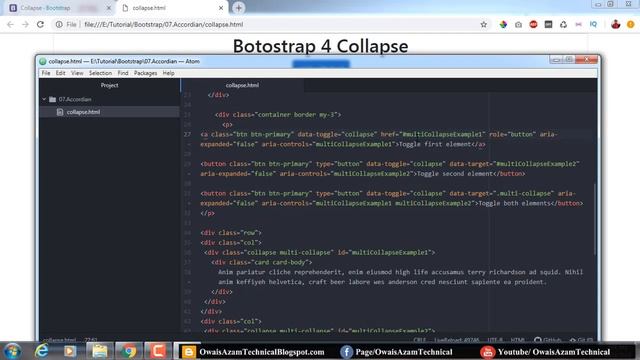
Task: Launch Internet Explorer from the taskbar
Action: pyautogui.click(x=42, y=351)
